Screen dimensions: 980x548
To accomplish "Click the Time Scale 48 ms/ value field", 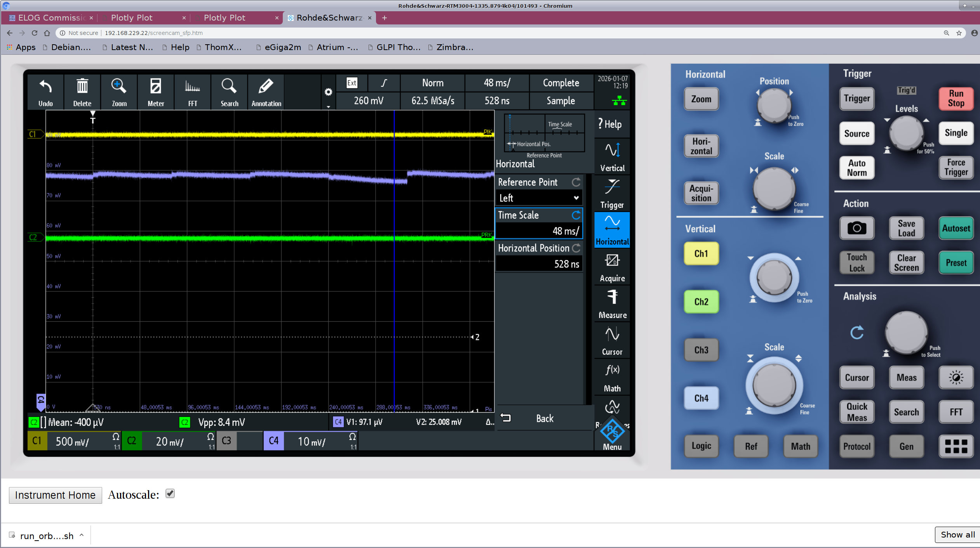I will (x=539, y=231).
